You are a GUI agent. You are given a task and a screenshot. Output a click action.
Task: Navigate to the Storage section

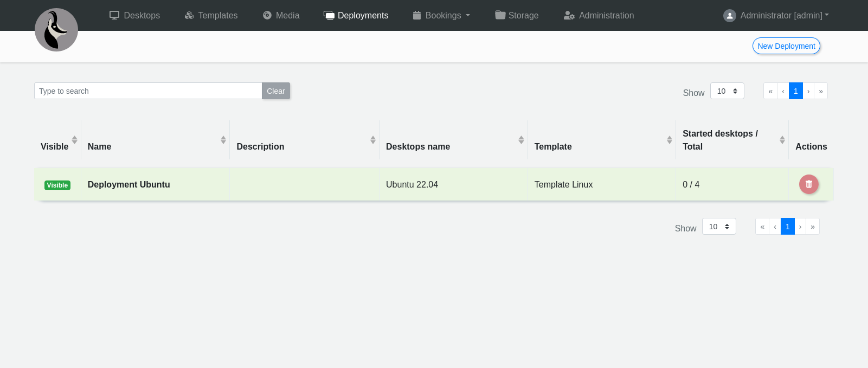(517, 16)
